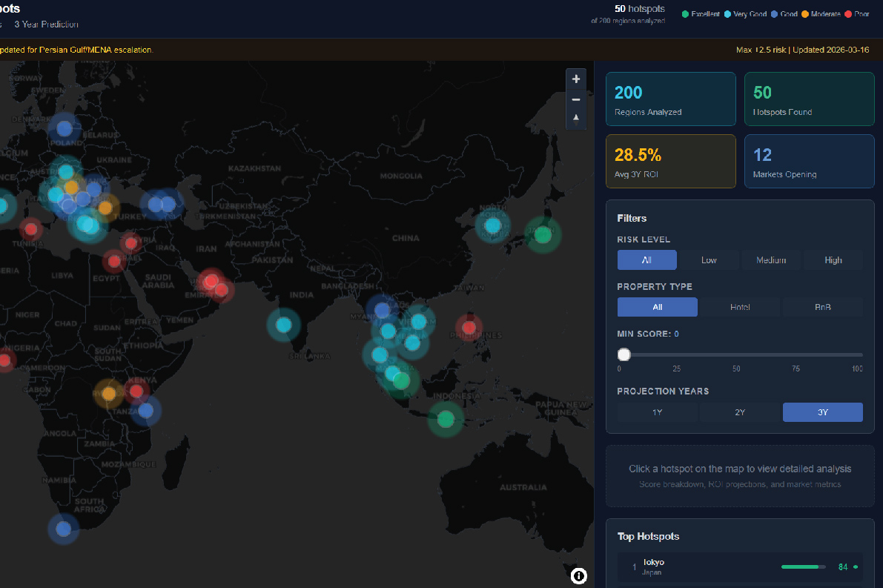Set risk level filter to High

coord(833,260)
